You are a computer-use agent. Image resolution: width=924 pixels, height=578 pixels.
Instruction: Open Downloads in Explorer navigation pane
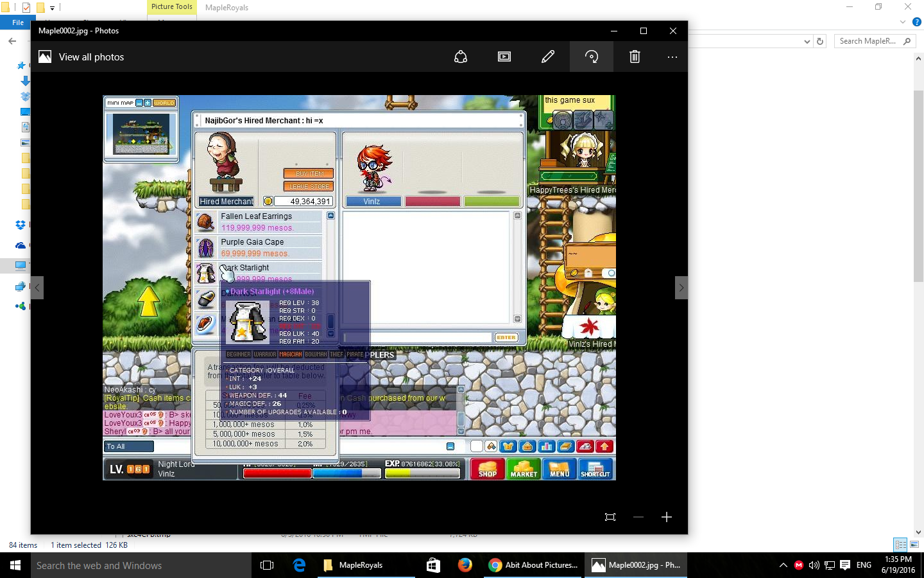pos(25,81)
